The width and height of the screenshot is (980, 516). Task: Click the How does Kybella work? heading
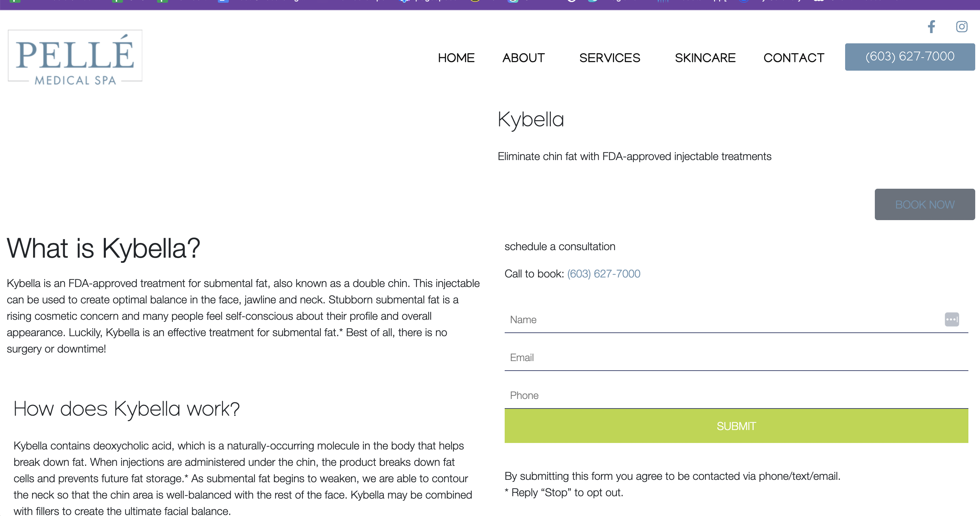[127, 409]
